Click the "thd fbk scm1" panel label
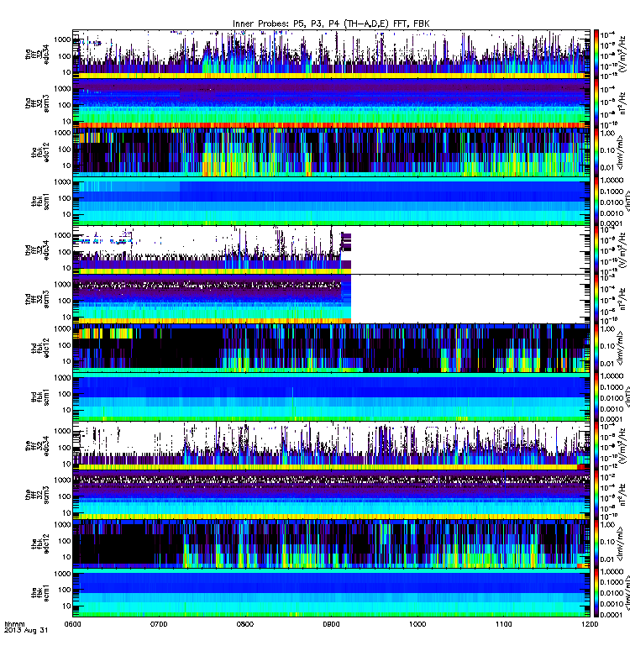 coord(40,396)
